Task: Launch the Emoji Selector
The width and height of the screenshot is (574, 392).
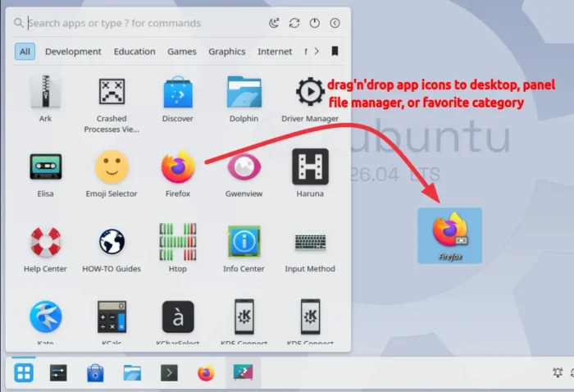Action: coord(112,174)
